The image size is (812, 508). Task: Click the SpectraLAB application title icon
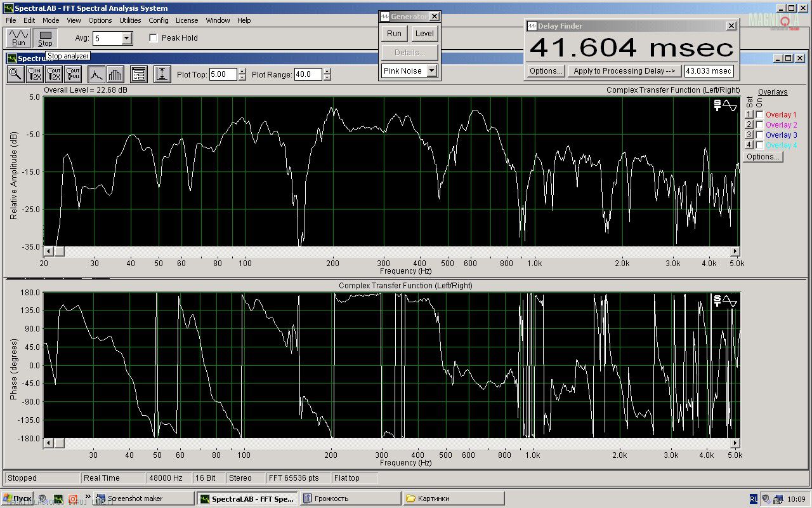point(8,8)
